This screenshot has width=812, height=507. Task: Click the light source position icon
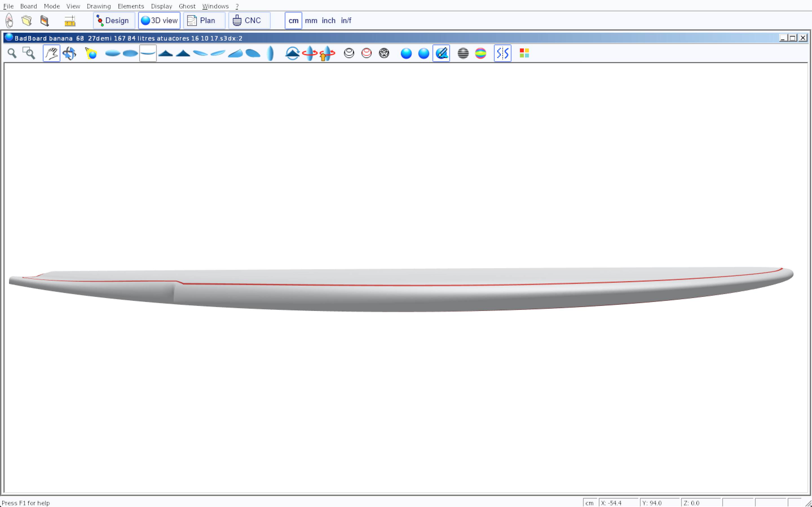click(x=91, y=53)
